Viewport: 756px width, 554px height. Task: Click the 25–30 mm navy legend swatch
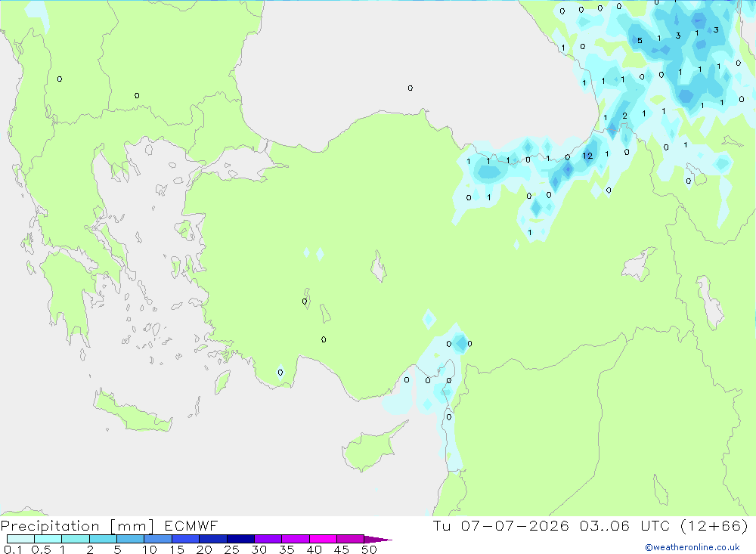click(240, 539)
